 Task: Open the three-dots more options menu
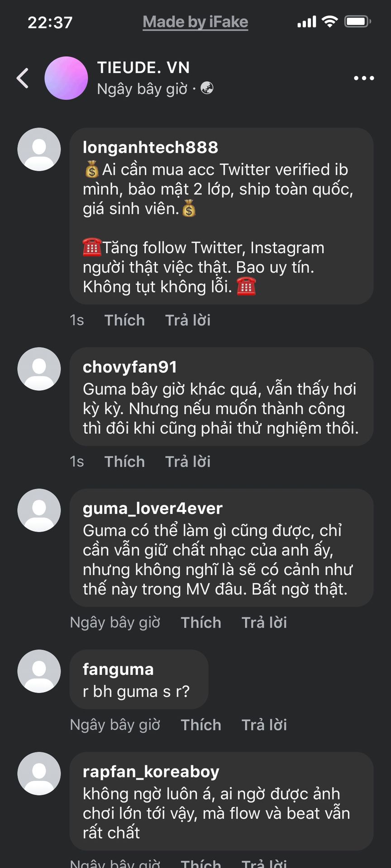click(x=364, y=78)
